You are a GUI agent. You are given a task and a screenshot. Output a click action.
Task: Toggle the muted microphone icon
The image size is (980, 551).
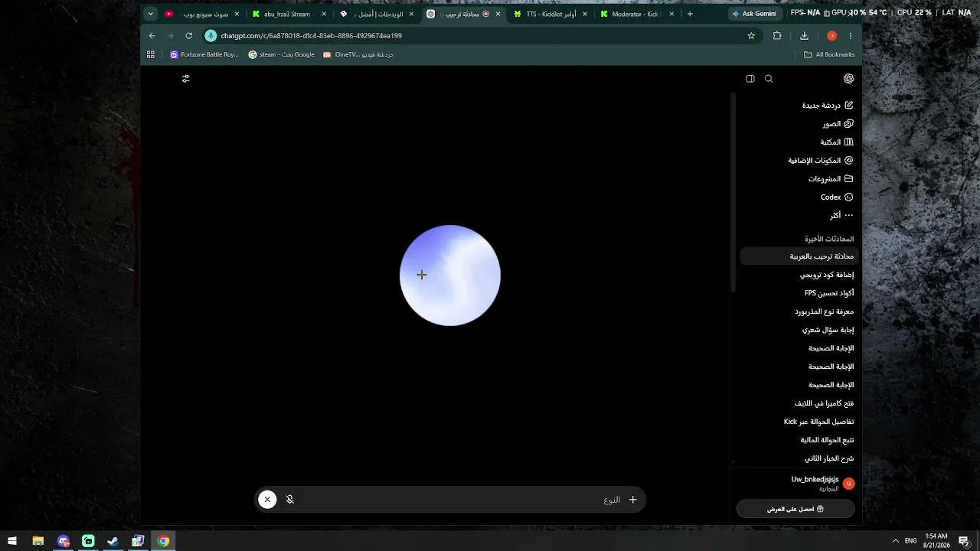click(x=290, y=500)
